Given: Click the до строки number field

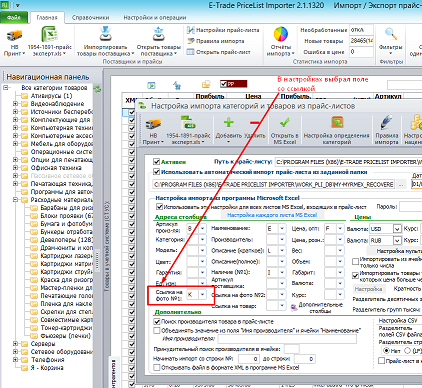Looking at the screenshot, I should [305, 359].
